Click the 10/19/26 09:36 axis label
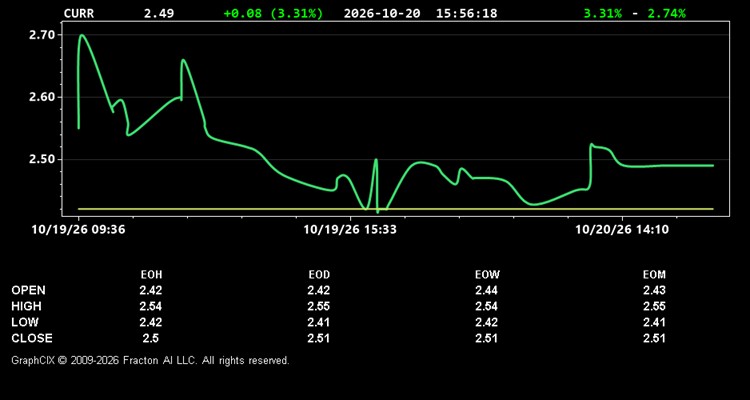This screenshot has width=750, height=400. [78, 230]
